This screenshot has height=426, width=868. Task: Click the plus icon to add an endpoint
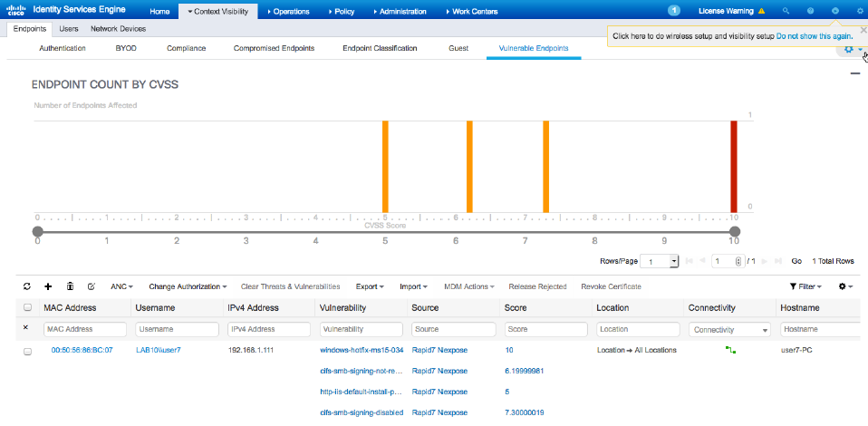coord(48,286)
